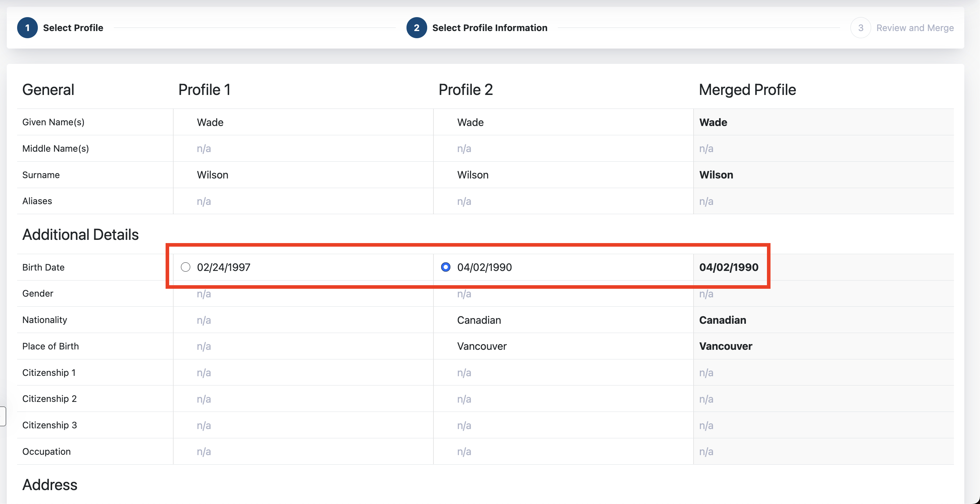
Task: Click step 3 circle icon
Action: [860, 28]
